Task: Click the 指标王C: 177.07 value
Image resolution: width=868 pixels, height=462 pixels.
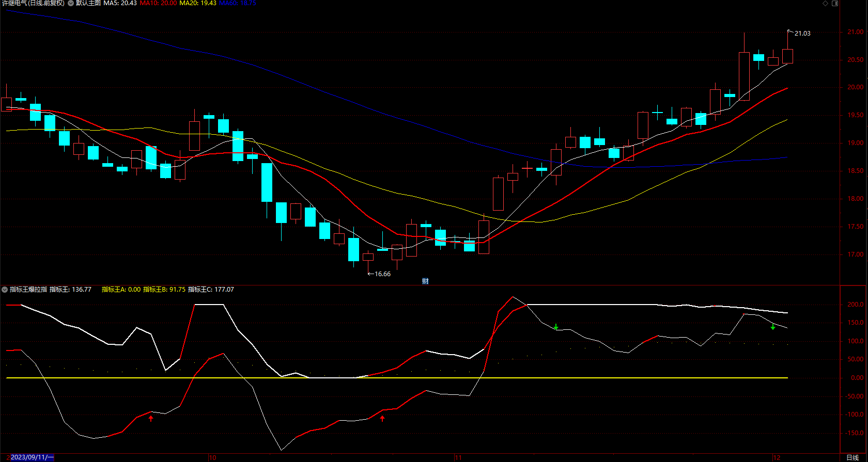Action: coord(211,290)
